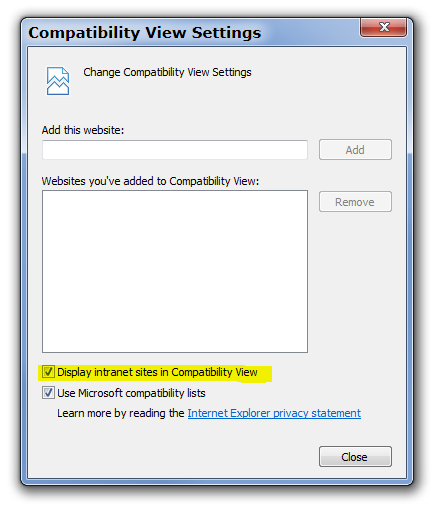
Task: Click the 'Compatibility View Settings' title bar
Action: coord(193,32)
